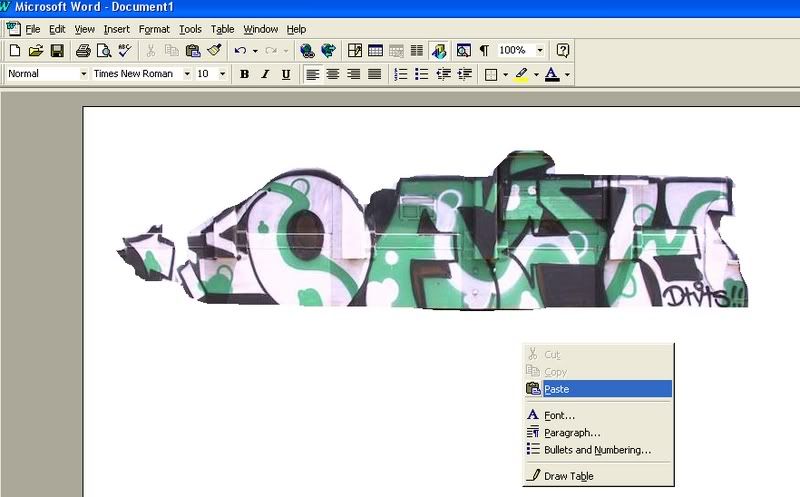The height and width of the screenshot is (497, 800).
Task: Save the document using the floppy disk icon
Action: pyautogui.click(x=57, y=50)
